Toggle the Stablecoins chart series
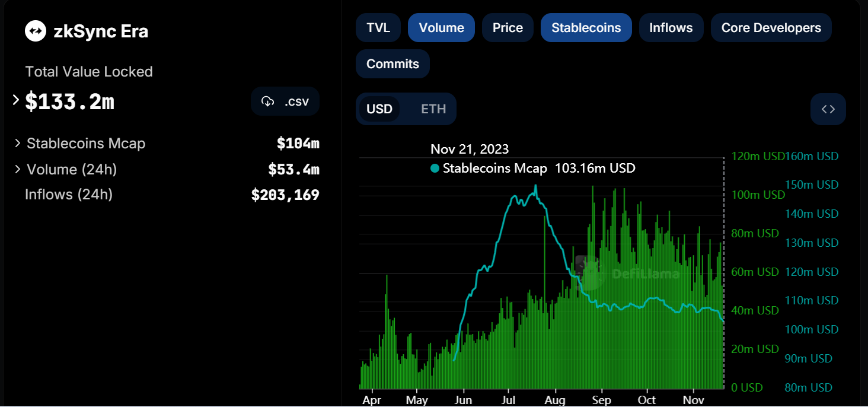The image size is (868, 407). [586, 28]
